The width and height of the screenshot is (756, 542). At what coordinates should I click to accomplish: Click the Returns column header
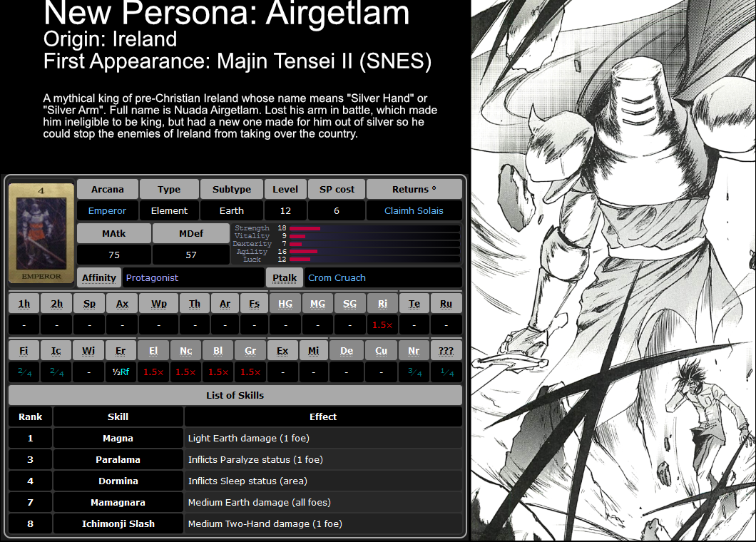click(414, 190)
